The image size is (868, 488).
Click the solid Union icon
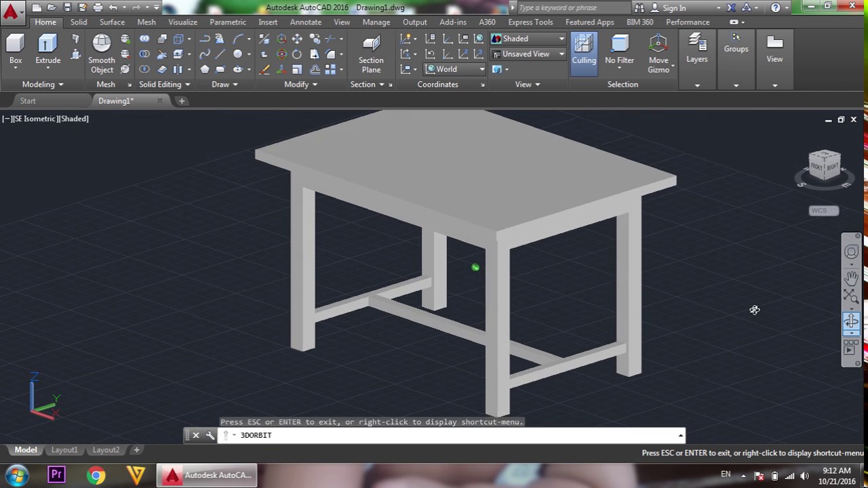point(144,39)
